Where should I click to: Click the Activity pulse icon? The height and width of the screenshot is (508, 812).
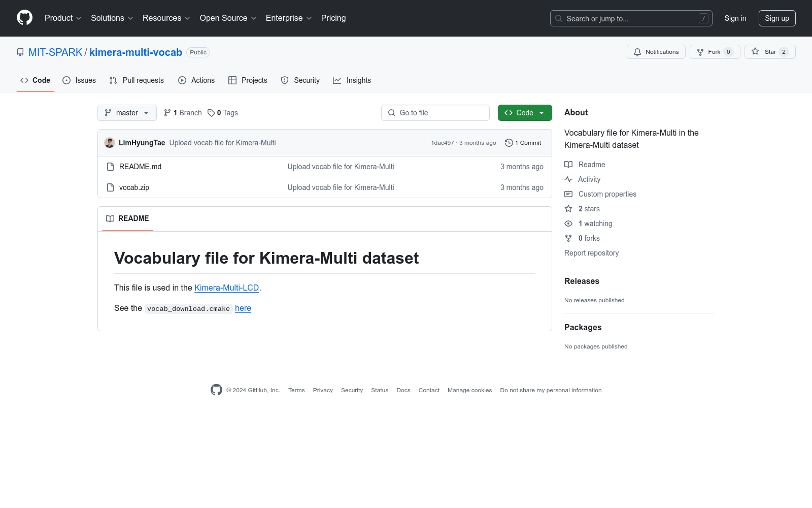pyautogui.click(x=568, y=179)
